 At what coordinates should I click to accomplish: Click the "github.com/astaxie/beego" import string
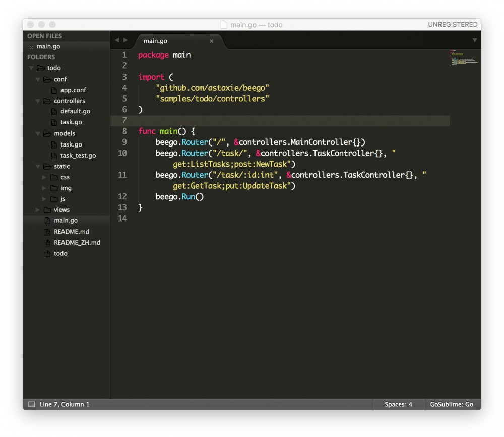point(212,88)
